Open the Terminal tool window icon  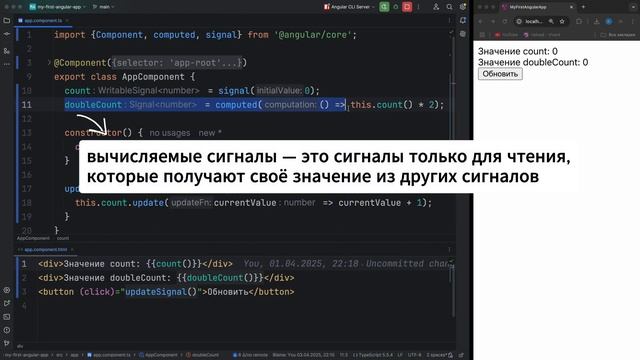click(x=7, y=317)
